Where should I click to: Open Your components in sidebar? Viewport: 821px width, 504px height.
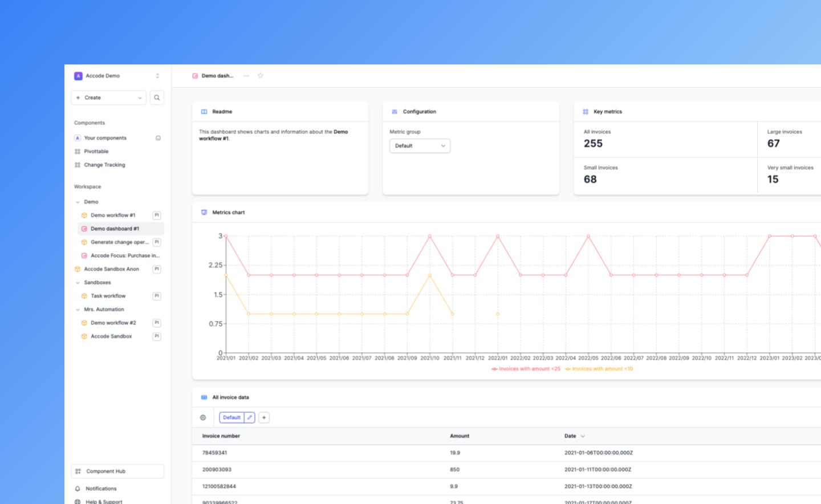point(105,138)
